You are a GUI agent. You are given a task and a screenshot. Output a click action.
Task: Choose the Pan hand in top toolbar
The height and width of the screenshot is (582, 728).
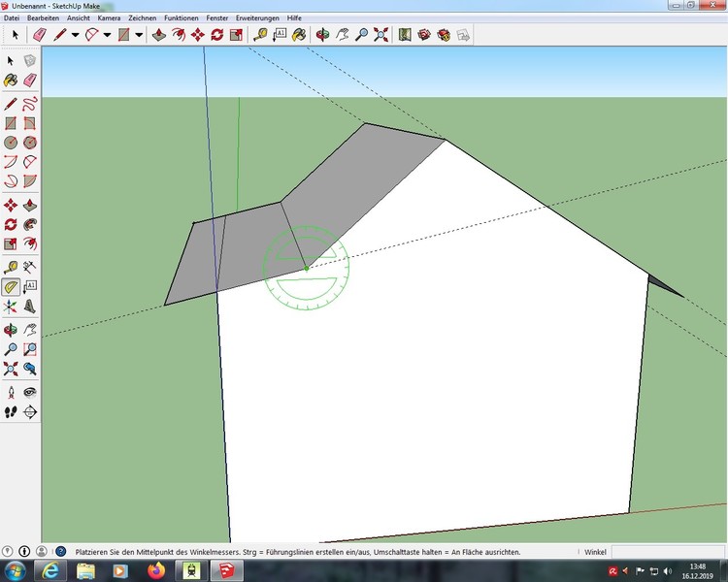click(x=343, y=35)
